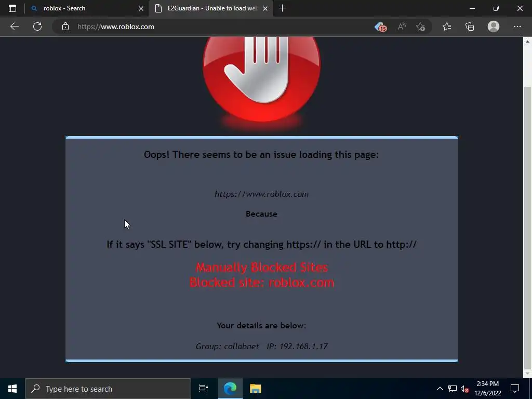
Task: Click Microsoft Edge taskbar icon
Action: click(x=230, y=389)
